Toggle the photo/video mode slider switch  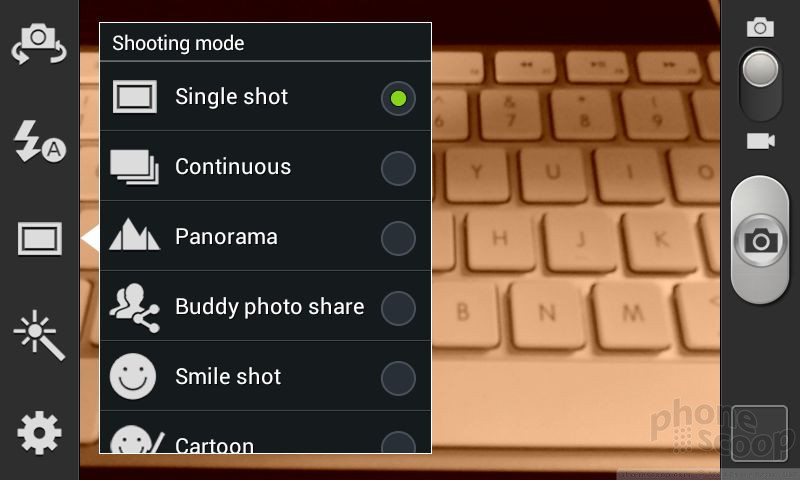click(760, 84)
